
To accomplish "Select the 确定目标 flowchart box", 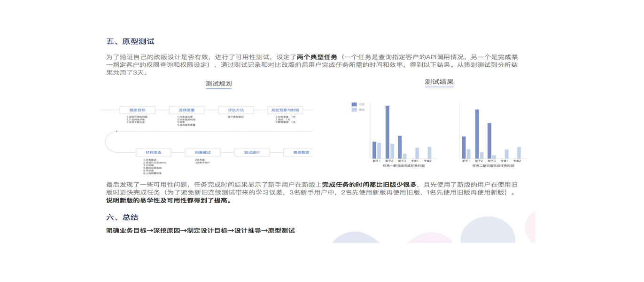I will (137, 110).
